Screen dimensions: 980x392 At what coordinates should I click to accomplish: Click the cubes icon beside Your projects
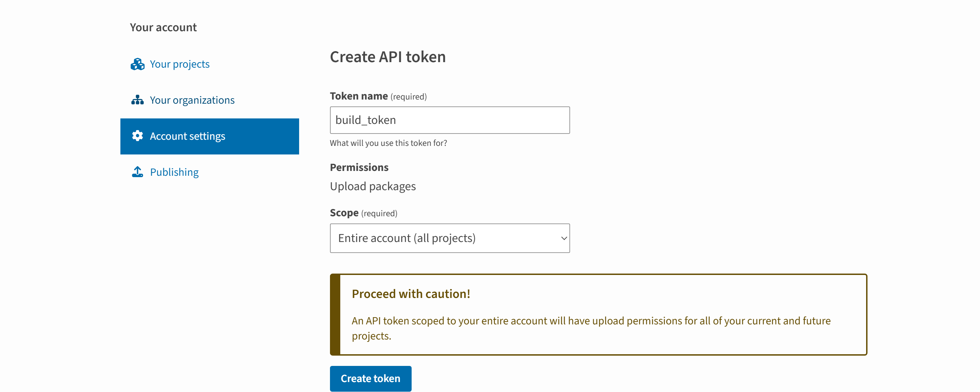click(x=137, y=64)
